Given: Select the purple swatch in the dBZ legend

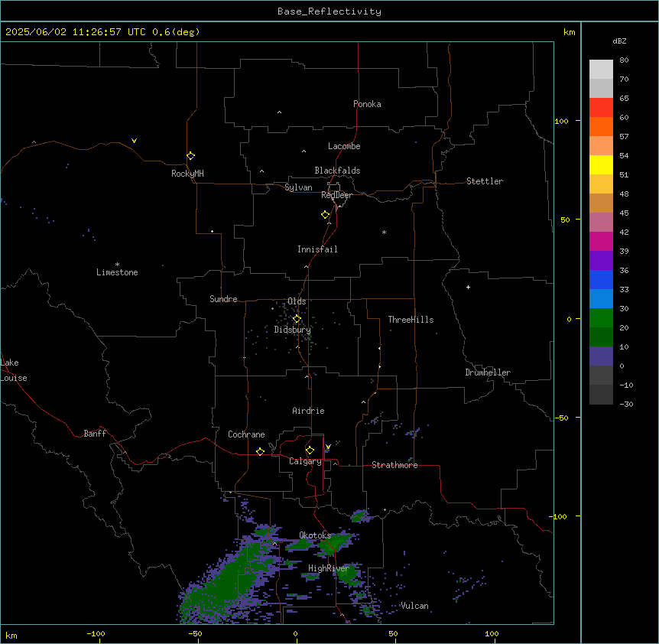Looking at the screenshot, I should pyautogui.click(x=601, y=260).
